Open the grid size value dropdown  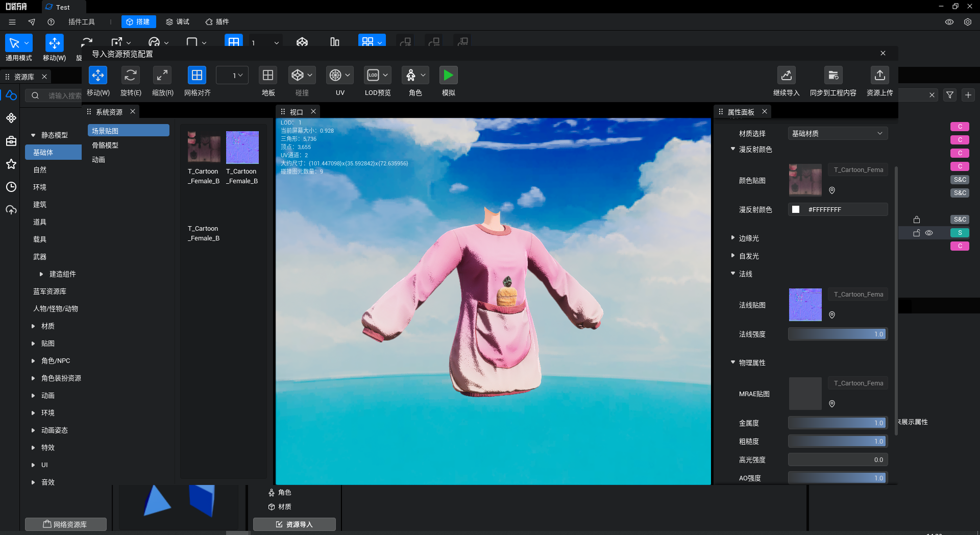[x=232, y=76]
